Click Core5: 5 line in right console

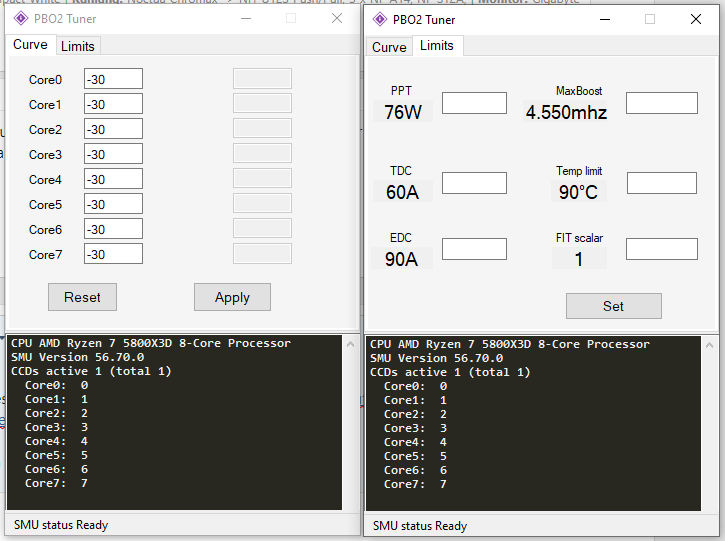coord(415,456)
